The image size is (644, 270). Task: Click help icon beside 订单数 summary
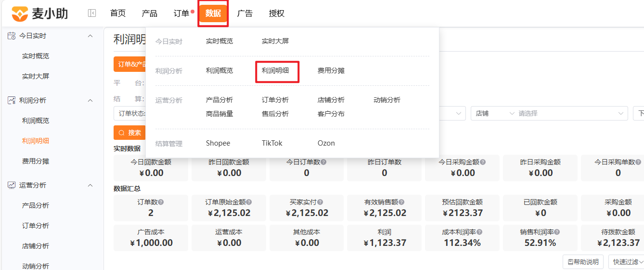[x=161, y=202]
